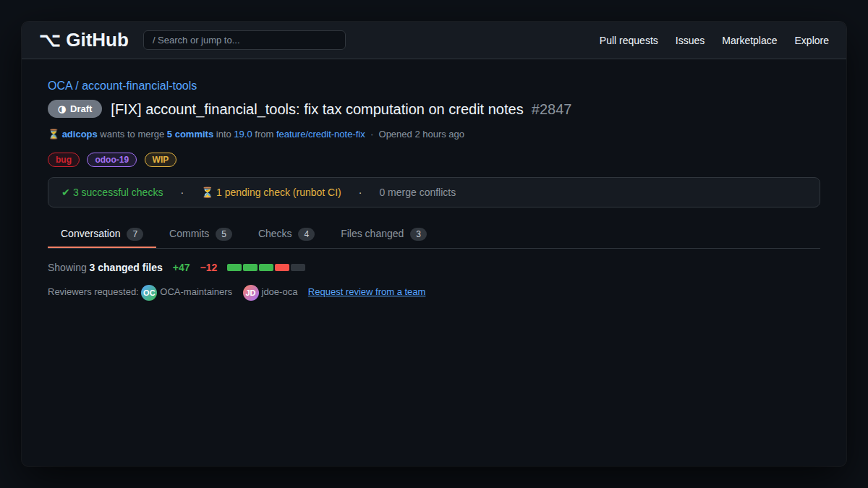Click '0 merge conflicts' text
Screen dimensions: 868x488
[x=417, y=192]
